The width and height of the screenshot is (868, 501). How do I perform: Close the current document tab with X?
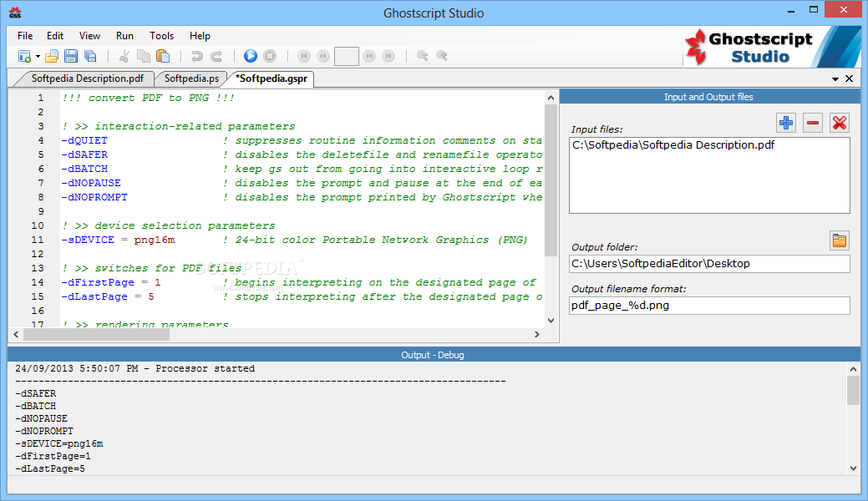tap(849, 78)
